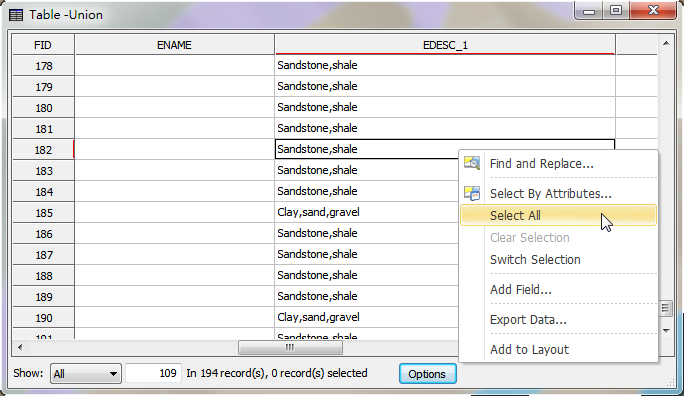Viewport: 684px width, 396px height.
Task: Click the vertical scrollbar thumb
Action: (666, 308)
